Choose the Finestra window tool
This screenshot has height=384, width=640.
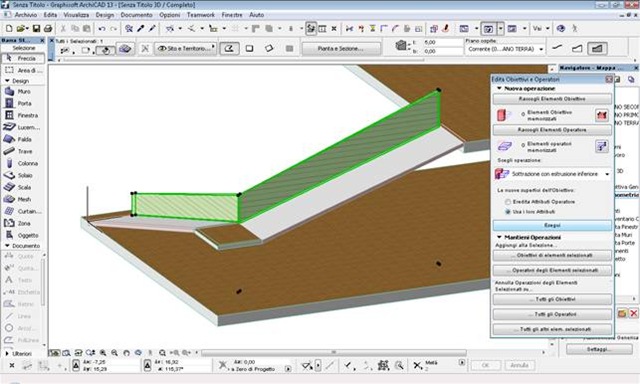pos(23,115)
